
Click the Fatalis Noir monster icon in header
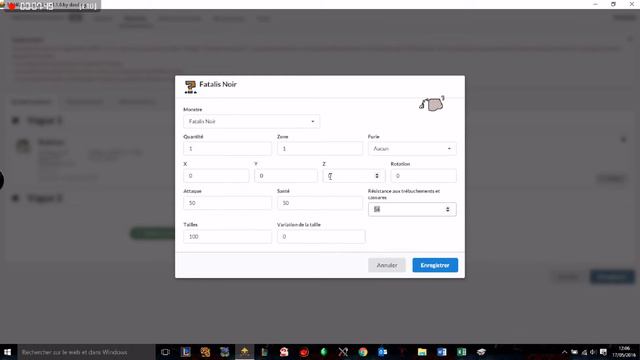pyautogui.click(x=190, y=87)
